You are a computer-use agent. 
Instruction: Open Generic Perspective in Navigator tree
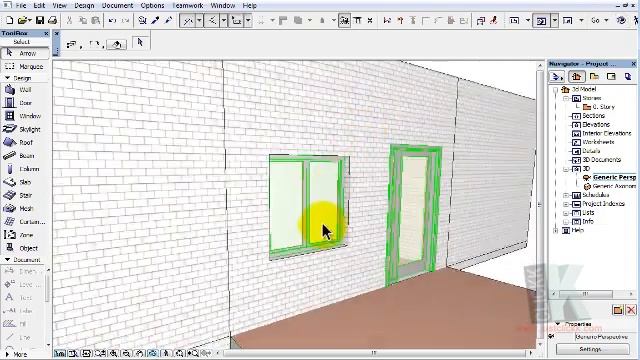pos(614,177)
